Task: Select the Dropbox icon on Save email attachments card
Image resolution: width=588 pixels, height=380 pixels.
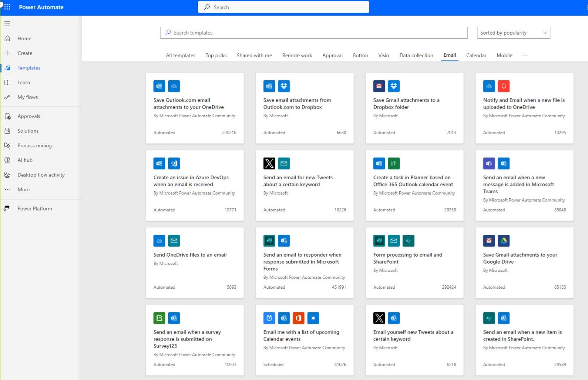Action: click(x=284, y=86)
